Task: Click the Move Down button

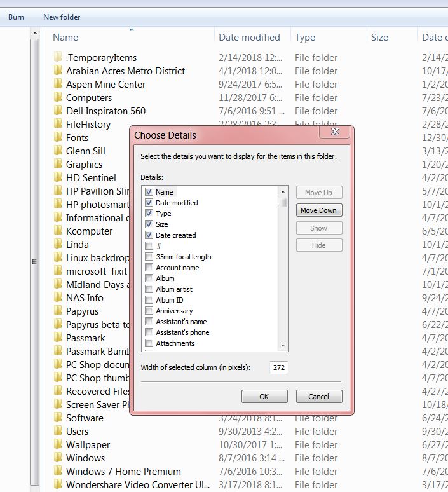Action: click(319, 210)
